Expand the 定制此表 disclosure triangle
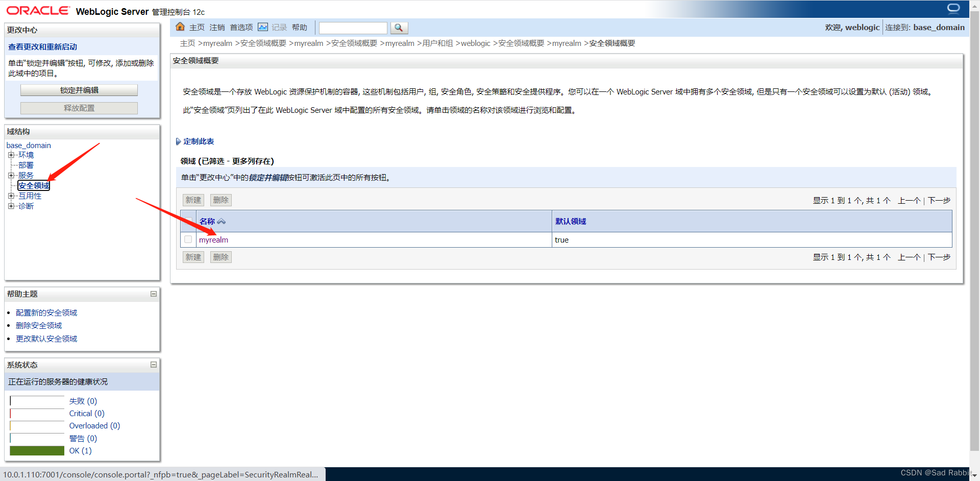The image size is (980, 481). tap(178, 141)
